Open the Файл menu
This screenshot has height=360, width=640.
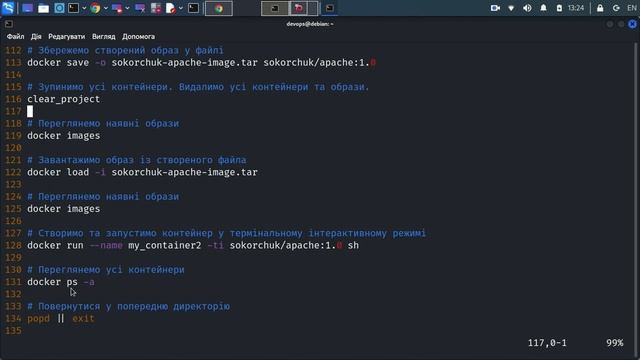(x=15, y=36)
